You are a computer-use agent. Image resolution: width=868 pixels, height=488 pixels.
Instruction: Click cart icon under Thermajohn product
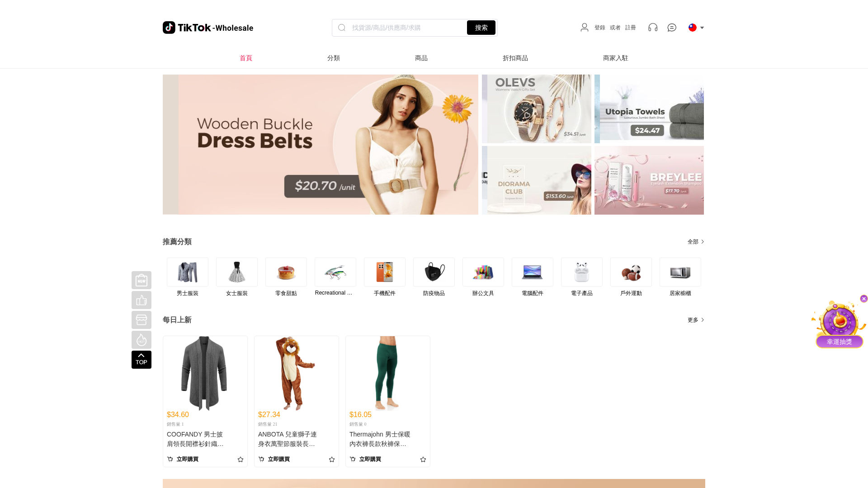coord(353,459)
